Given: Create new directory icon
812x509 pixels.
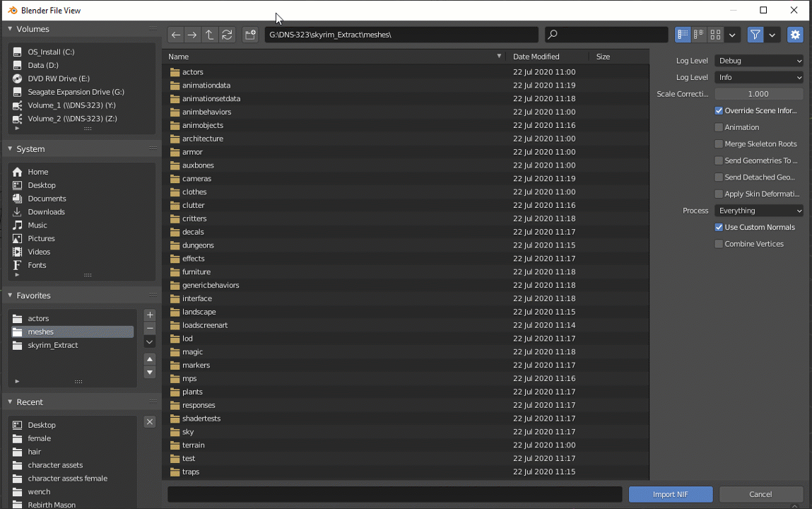Looking at the screenshot, I should 251,35.
